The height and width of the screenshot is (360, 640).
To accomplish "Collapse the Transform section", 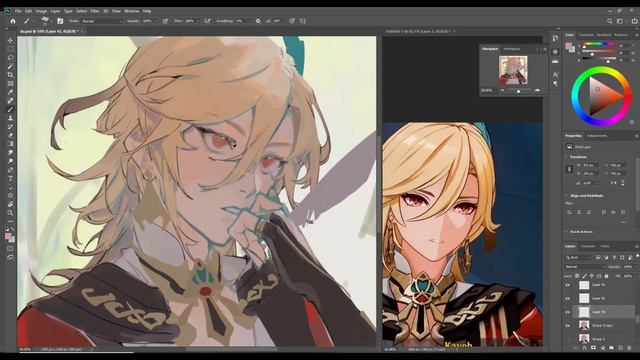I will (567, 157).
